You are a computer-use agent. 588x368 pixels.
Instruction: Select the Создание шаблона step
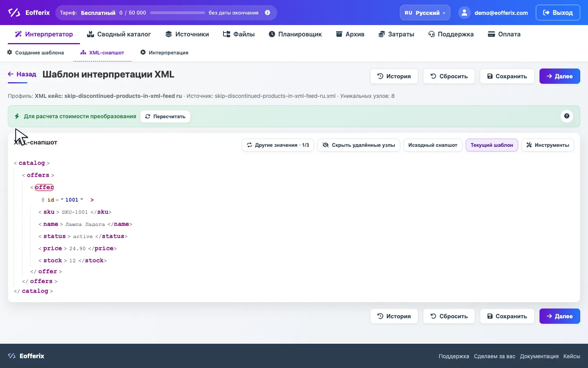[x=36, y=52]
